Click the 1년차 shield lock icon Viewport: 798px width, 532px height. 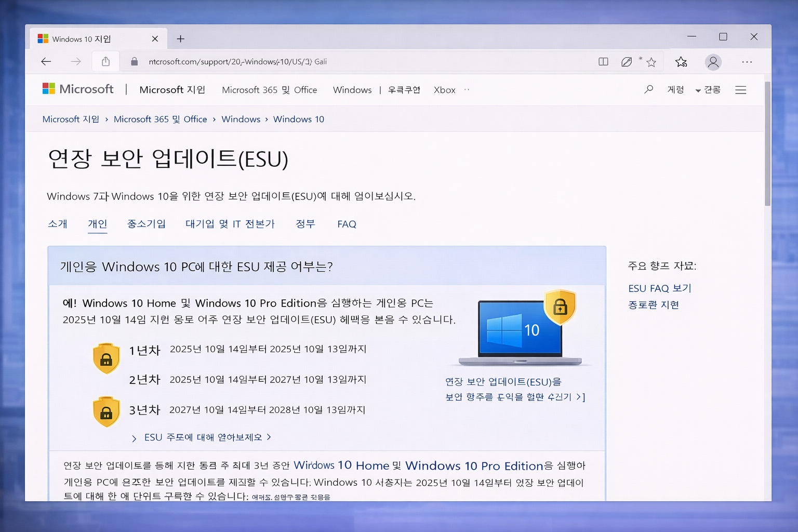[106, 358]
